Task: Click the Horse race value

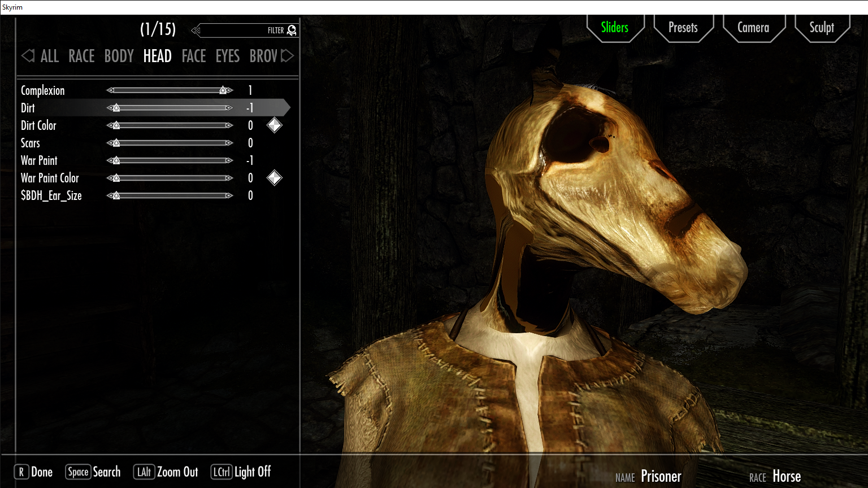Action: 787,477
